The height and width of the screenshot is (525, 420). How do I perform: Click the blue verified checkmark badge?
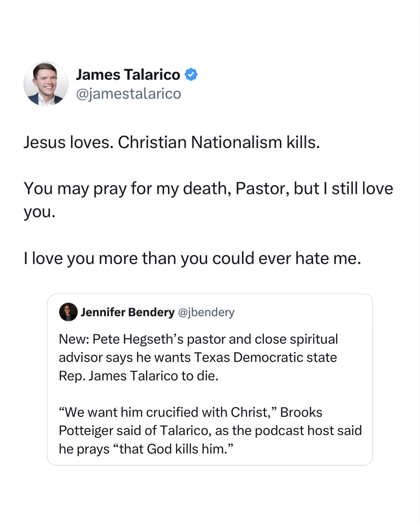(x=191, y=75)
